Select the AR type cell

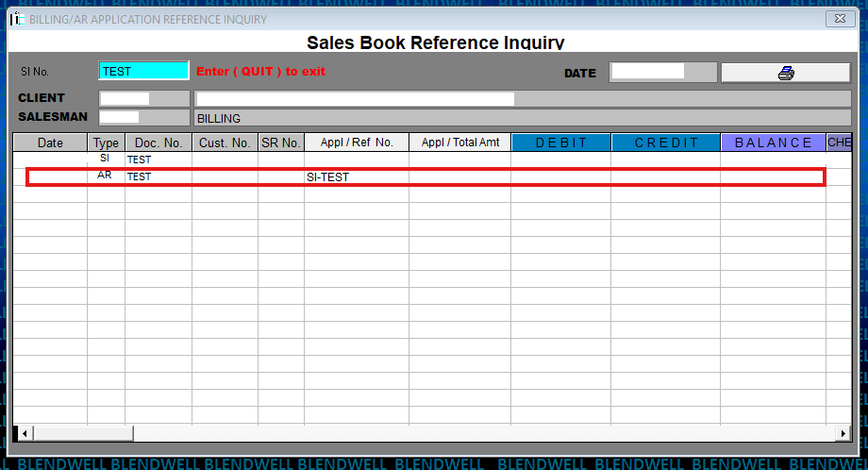pos(106,176)
